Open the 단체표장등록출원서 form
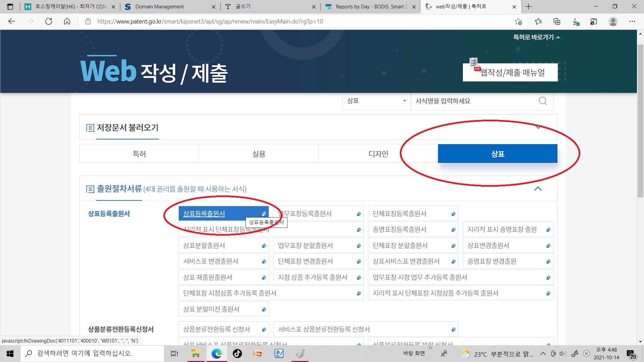The width and height of the screenshot is (644, 362). pyautogui.click(x=399, y=214)
